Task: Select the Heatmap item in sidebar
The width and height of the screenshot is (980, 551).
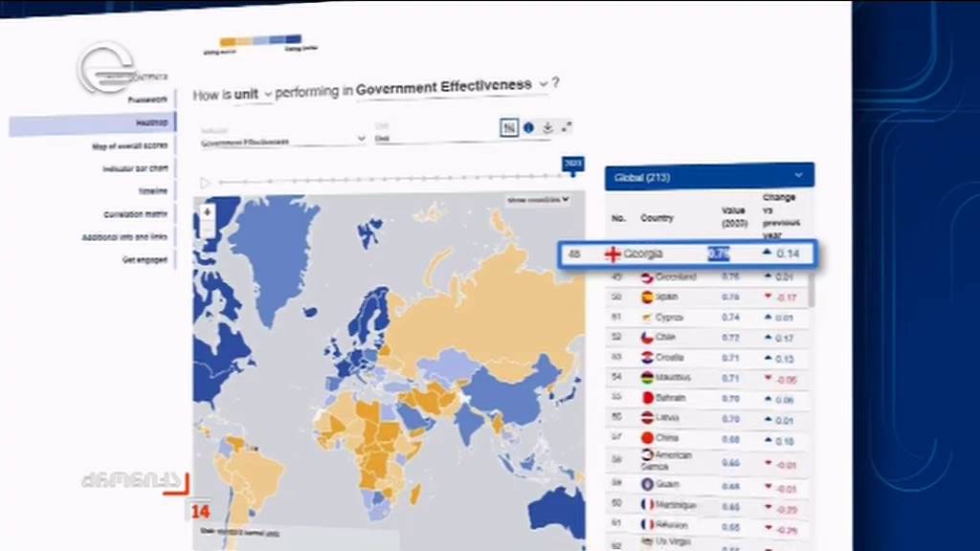Action: point(93,123)
